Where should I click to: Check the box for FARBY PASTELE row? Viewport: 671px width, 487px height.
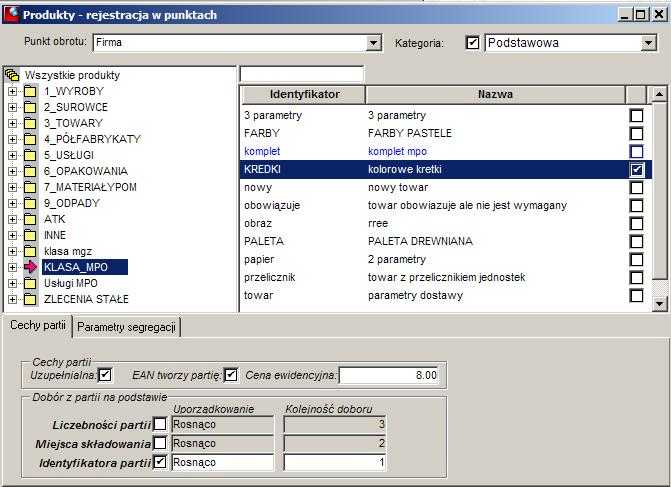pyautogui.click(x=636, y=134)
